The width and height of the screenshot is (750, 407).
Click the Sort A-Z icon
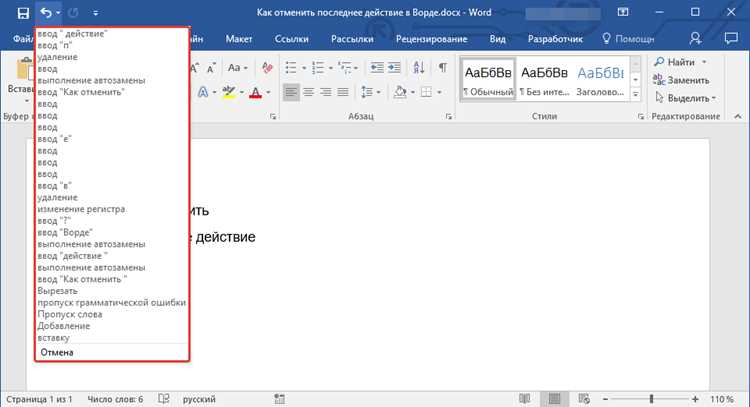click(x=419, y=67)
